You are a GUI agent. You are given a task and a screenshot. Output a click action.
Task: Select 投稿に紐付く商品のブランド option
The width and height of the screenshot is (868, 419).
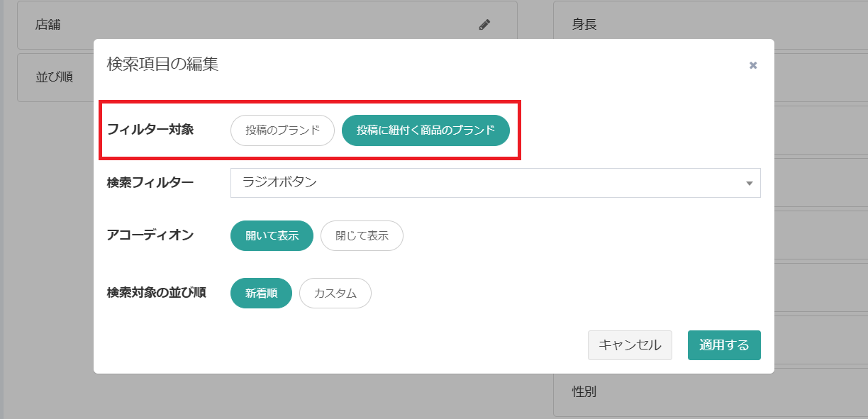(x=425, y=130)
